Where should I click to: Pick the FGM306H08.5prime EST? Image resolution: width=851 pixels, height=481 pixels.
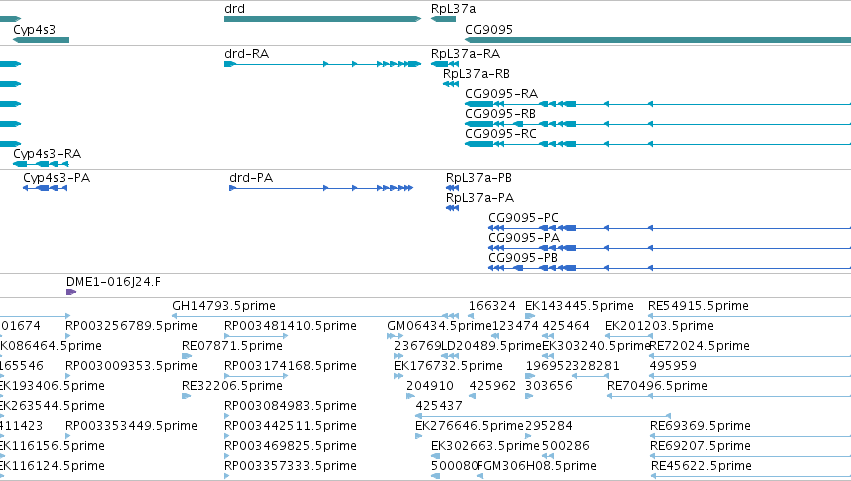pyautogui.click(x=480, y=477)
